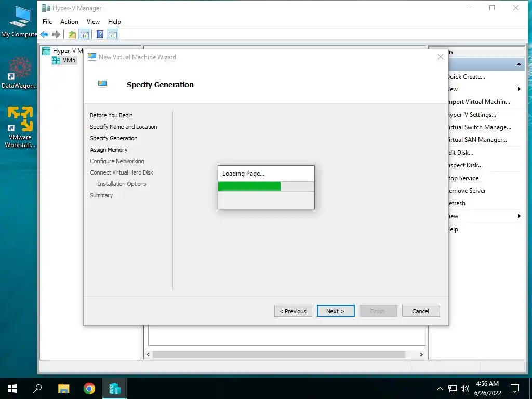This screenshot has height=399, width=532.
Task: Expand the New submenu arrow in Actions
Action: tap(519, 89)
